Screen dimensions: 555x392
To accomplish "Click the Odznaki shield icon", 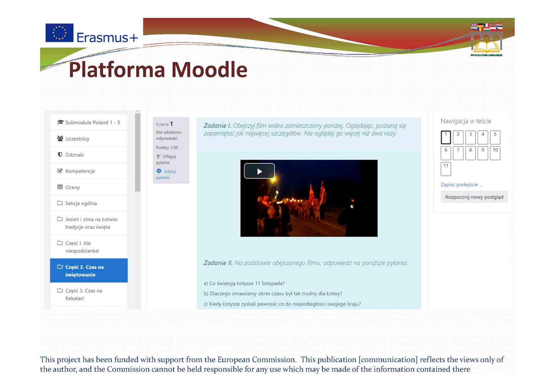I will click(60, 154).
